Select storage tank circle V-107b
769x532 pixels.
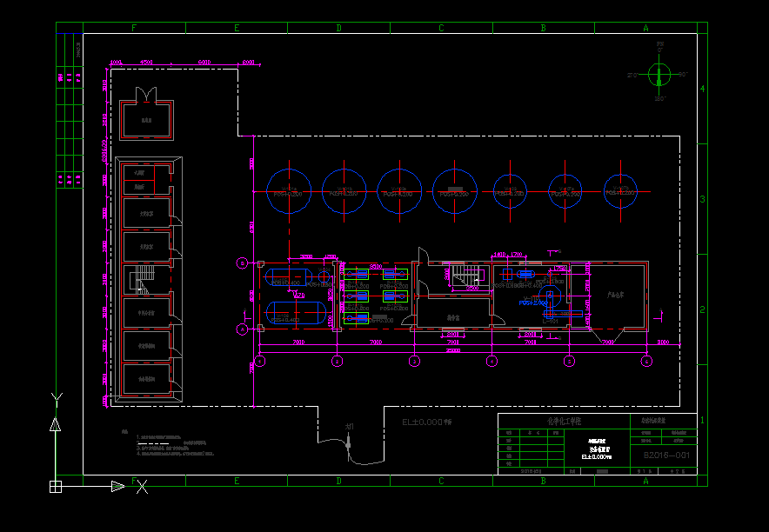point(620,191)
